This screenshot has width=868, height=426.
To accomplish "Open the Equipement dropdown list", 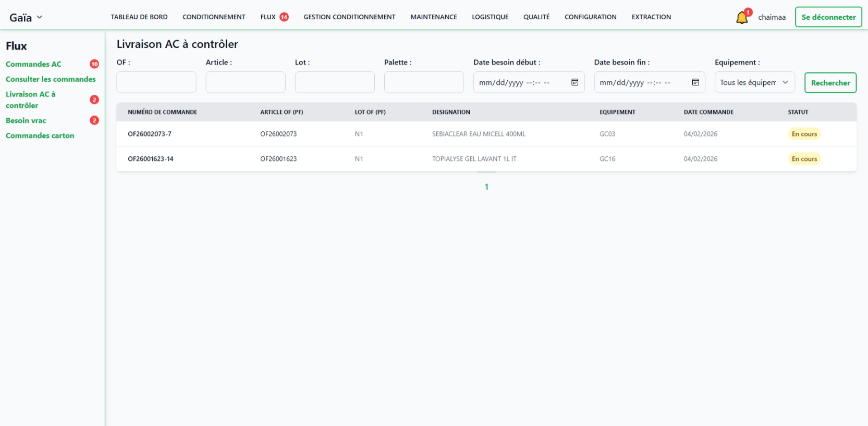I will (x=754, y=82).
